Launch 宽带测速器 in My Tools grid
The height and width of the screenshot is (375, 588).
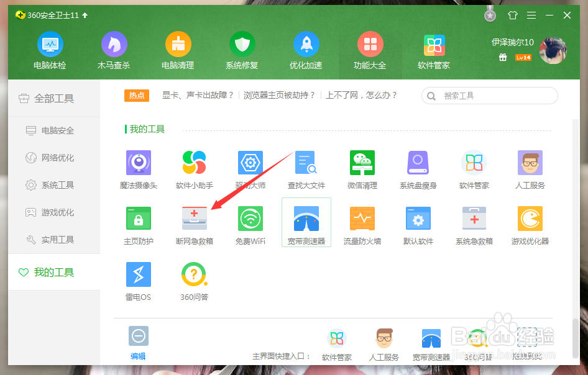point(306,222)
